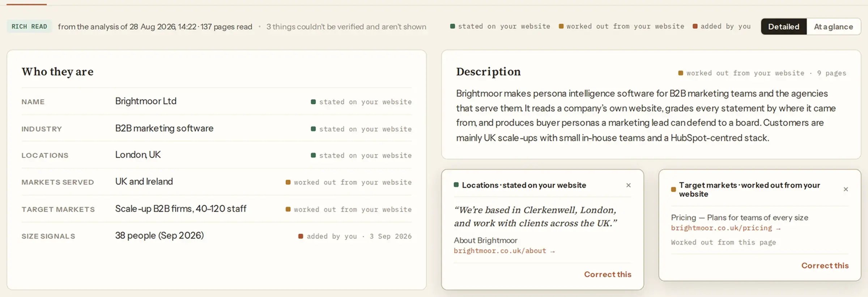Select the 'B2B marketing software' value
The width and height of the screenshot is (868, 297).
tap(164, 128)
